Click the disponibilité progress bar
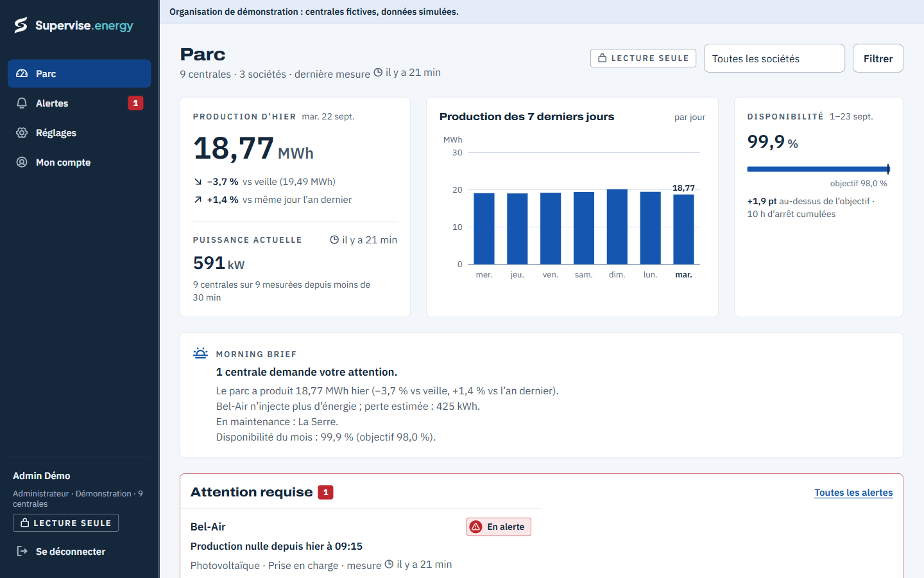The width and height of the screenshot is (924, 578). [x=818, y=170]
